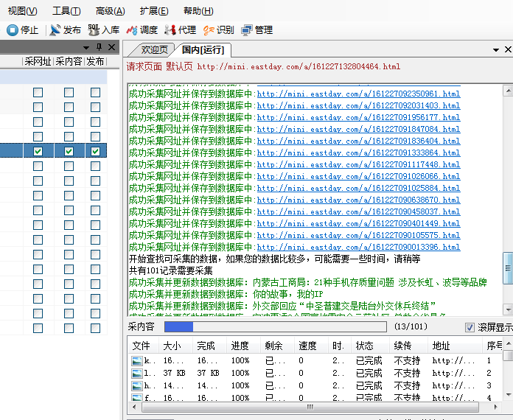Open the 帮助(H) menu
513x420 pixels.
click(198, 11)
